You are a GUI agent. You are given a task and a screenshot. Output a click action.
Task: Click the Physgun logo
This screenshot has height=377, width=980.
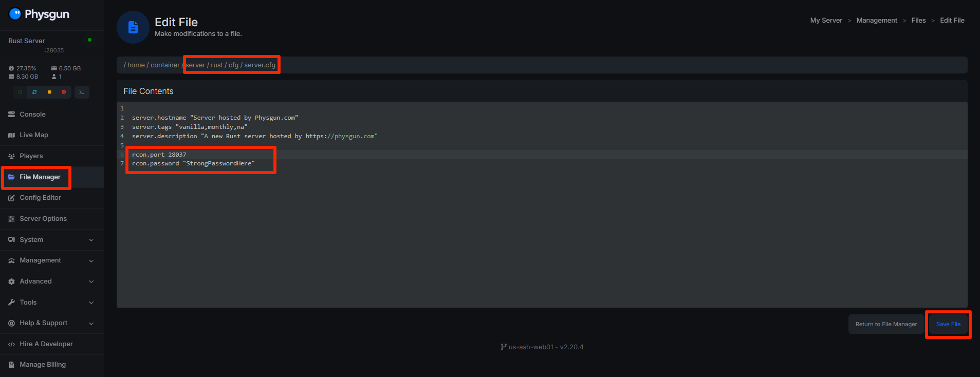pyautogui.click(x=40, y=14)
